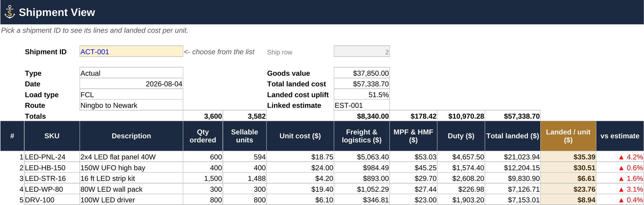Image resolution: width=644 pixels, height=205 pixels.
Task: Click the Shipment View title
Action: pyautogui.click(x=57, y=12)
